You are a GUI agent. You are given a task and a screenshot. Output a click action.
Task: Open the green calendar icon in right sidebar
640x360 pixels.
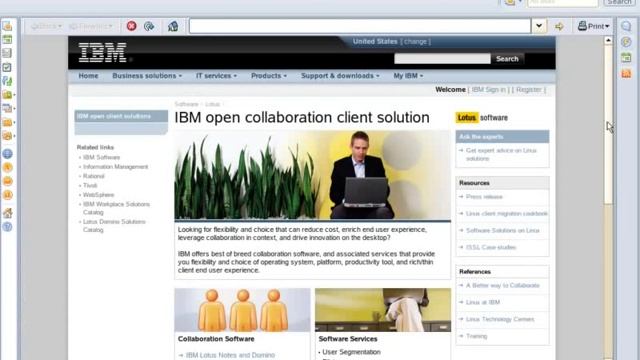[x=626, y=58]
